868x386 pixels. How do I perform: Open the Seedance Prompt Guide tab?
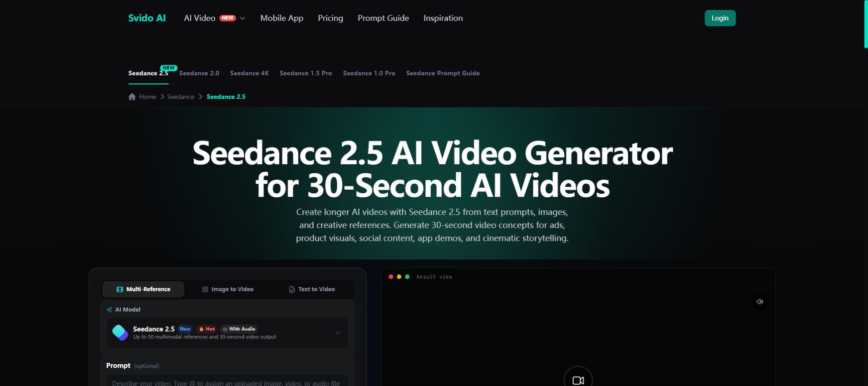443,73
